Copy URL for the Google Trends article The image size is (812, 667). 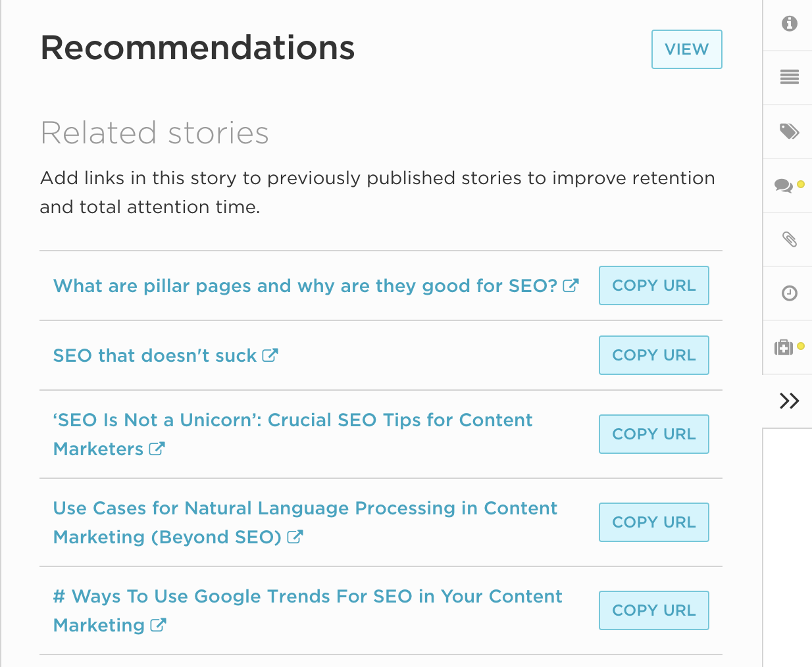(653, 610)
